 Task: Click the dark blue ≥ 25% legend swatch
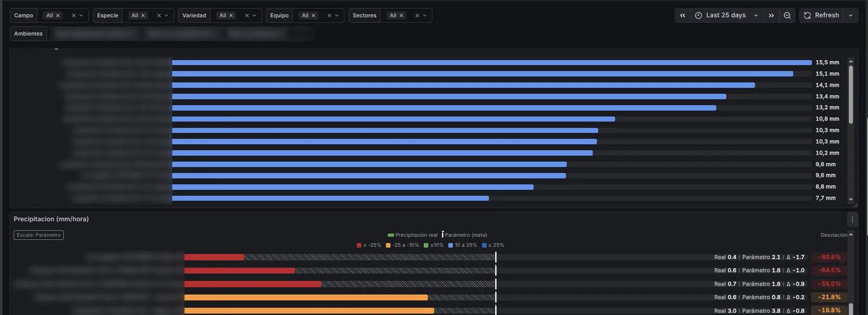484,246
